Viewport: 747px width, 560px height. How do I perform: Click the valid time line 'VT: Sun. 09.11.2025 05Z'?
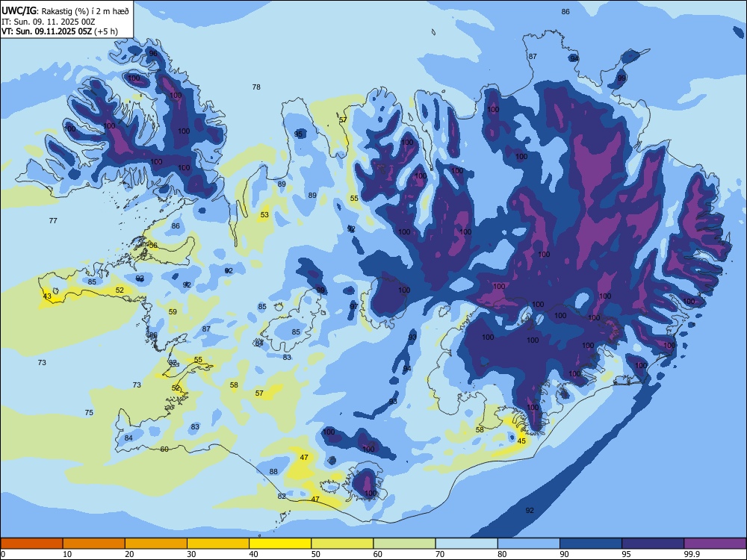pyautogui.click(x=48, y=31)
